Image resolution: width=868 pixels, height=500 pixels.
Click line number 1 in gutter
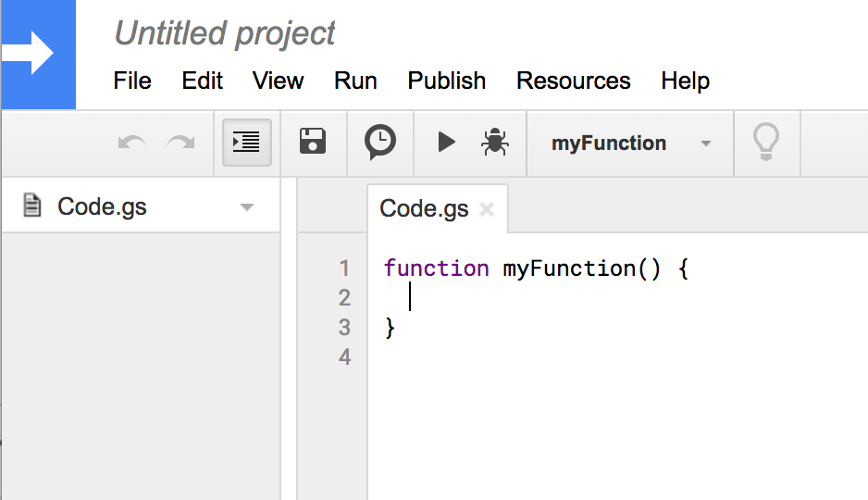(x=344, y=269)
